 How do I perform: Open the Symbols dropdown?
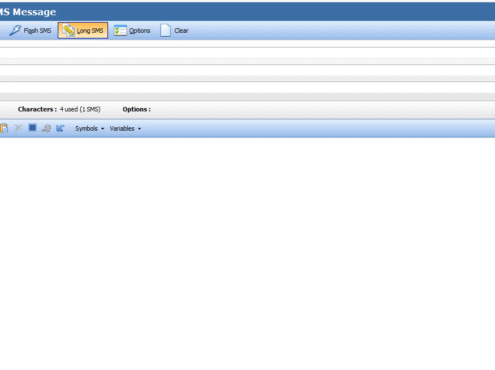(x=89, y=128)
